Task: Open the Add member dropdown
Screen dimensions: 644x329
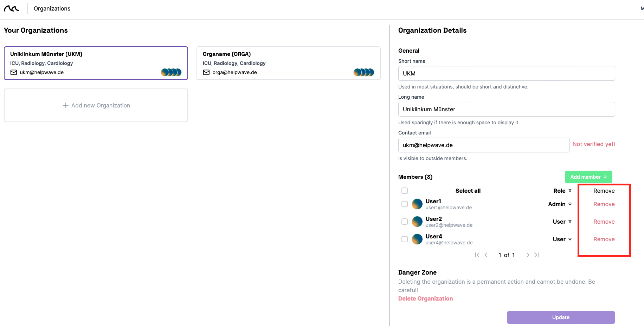Action: (x=588, y=177)
